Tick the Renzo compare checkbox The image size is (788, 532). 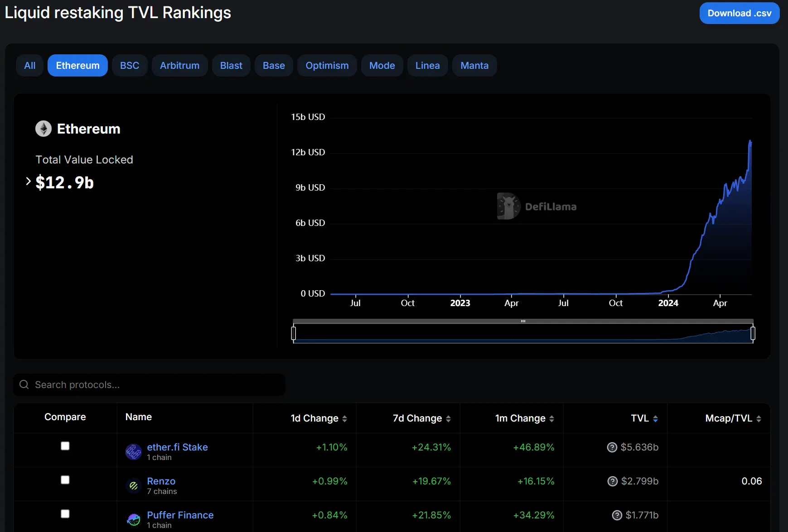[65, 480]
